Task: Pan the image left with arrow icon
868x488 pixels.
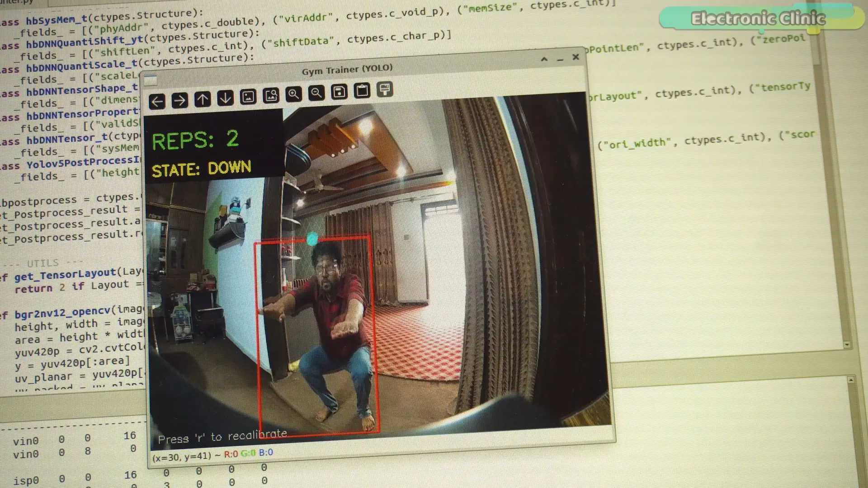Action: (x=157, y=102)
